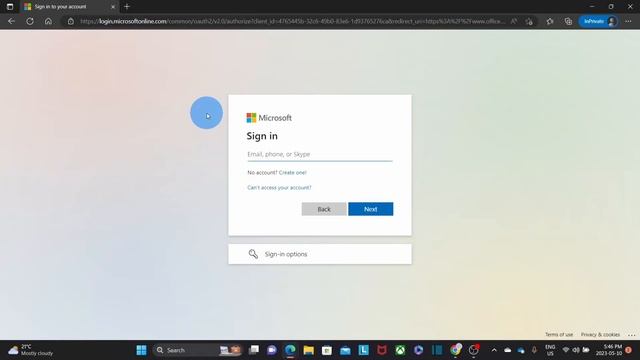Open page footer more options dots
Image resolution: width=640 pixels, height=360 pixels.
coord(631,335)
